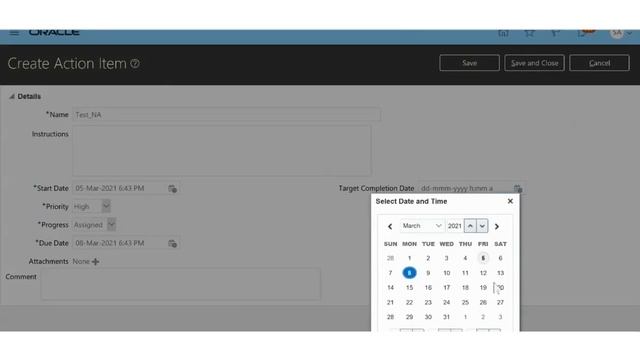This screenshot has width=640, height=360.
Task: Click the Cancel button
Action: [x=599, y=63]
